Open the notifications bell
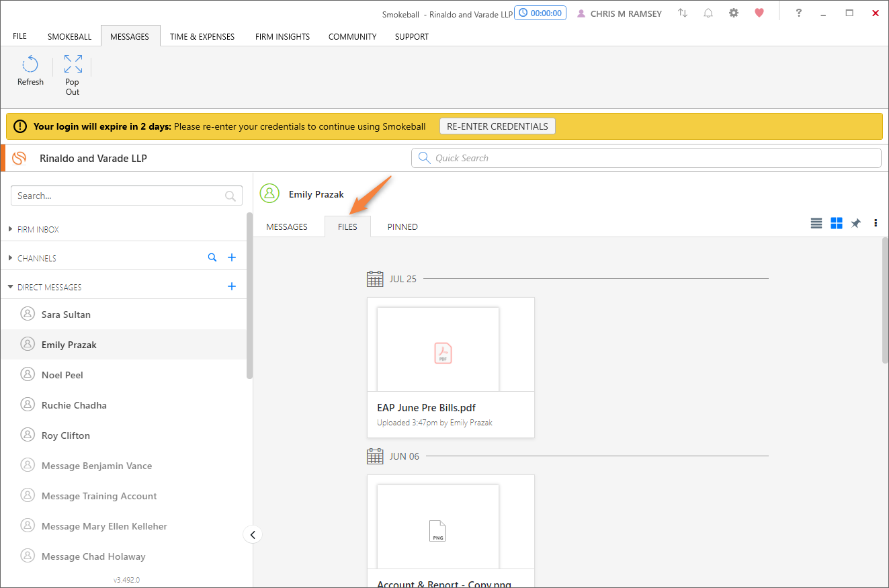The height and width of the screenshot is (588, 889). click(x=708, y=13)
